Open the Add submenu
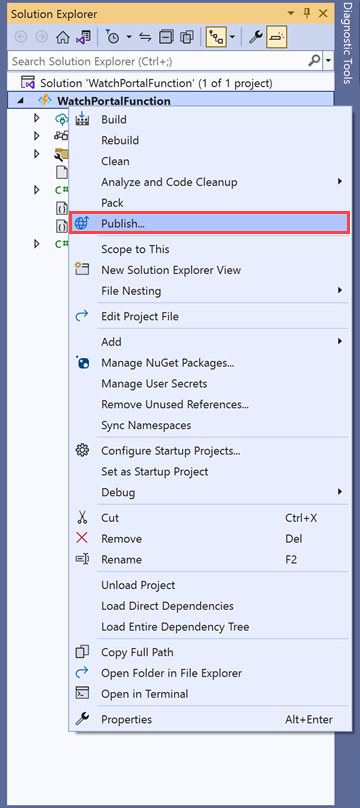The height and width of the screenshot is (808, 360). [x=210, y=342]
